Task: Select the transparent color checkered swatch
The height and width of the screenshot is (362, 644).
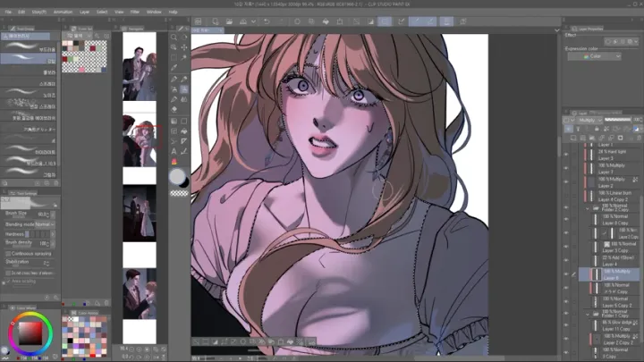Action: 180,193
